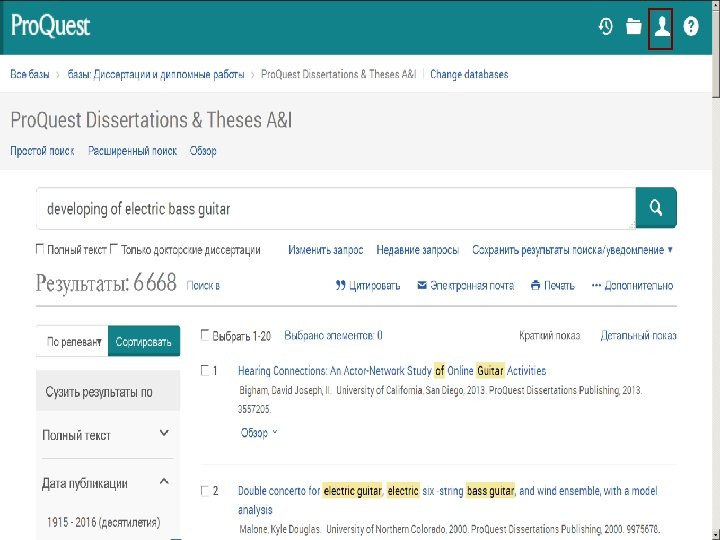The height and width of the screenshot is (540, 720).
Task: Open the user account profile icon
Action: click(662, 27)
